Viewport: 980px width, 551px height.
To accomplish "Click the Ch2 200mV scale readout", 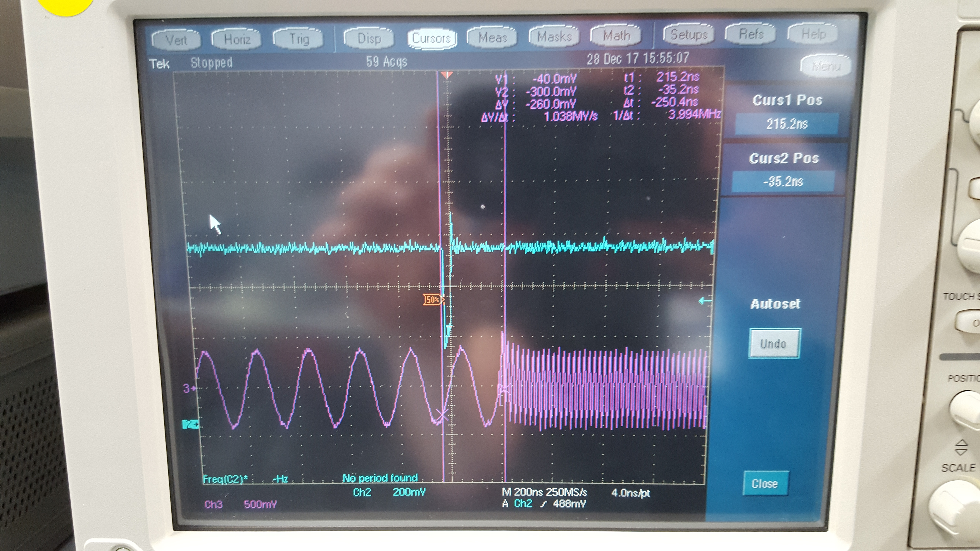I will [x=389, y=492].
